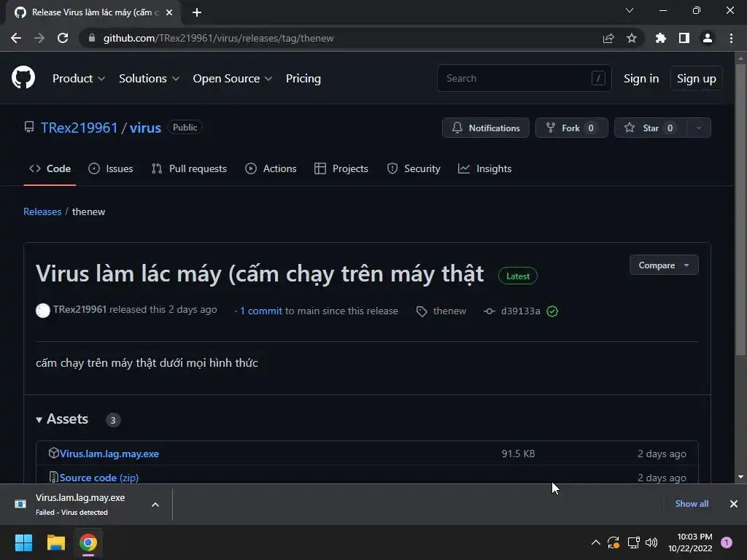Viewport: 747px width, 560px height.
Task: Open the Compare dropdown
Action: [664, 265]
